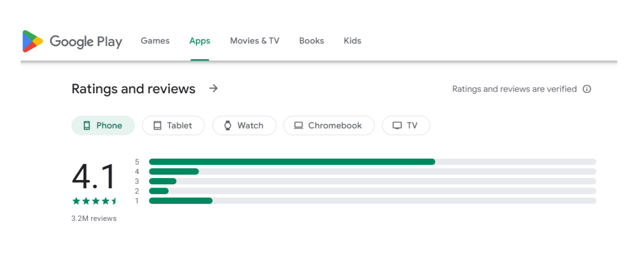
Task: Click the Google Play logo icon
Action: tap(33, 41)
